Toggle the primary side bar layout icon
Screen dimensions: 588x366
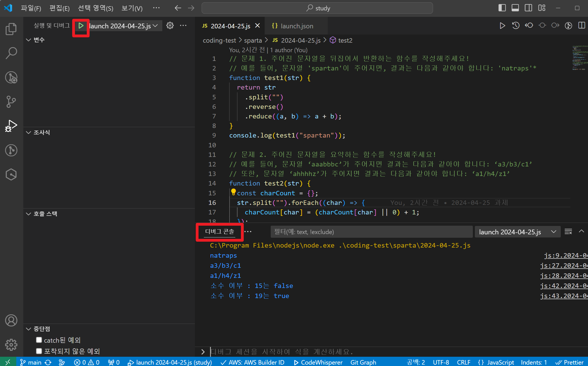[x=502, y=8]
